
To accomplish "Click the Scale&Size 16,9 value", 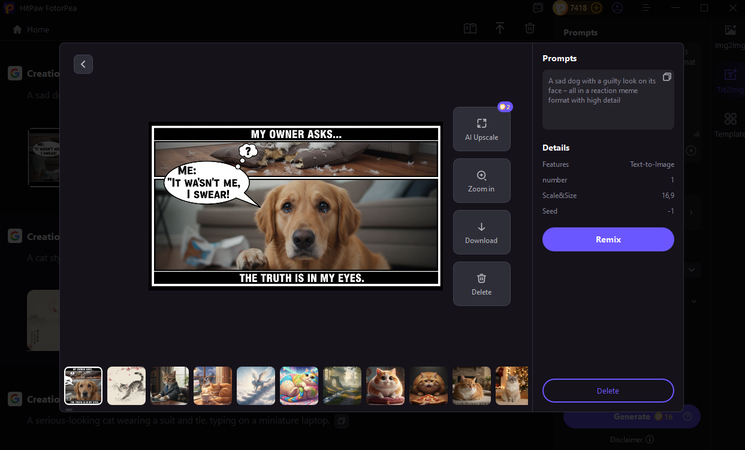I will click(668, 196).
